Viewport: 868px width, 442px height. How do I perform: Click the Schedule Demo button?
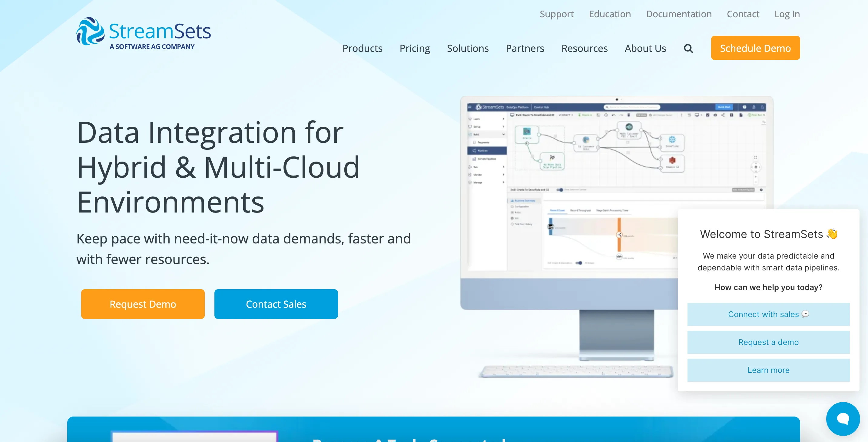pyautogui.click(x=755, y=48)
